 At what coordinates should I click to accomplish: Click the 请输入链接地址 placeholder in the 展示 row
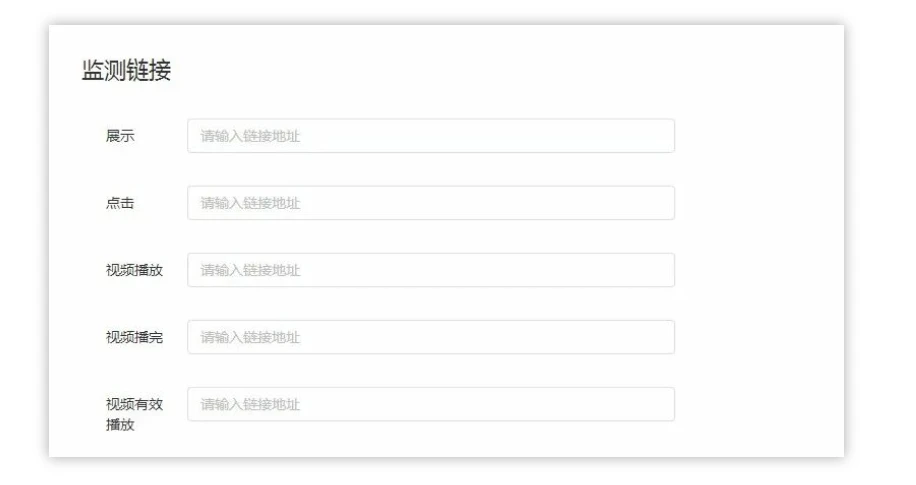tap(250, 136)
